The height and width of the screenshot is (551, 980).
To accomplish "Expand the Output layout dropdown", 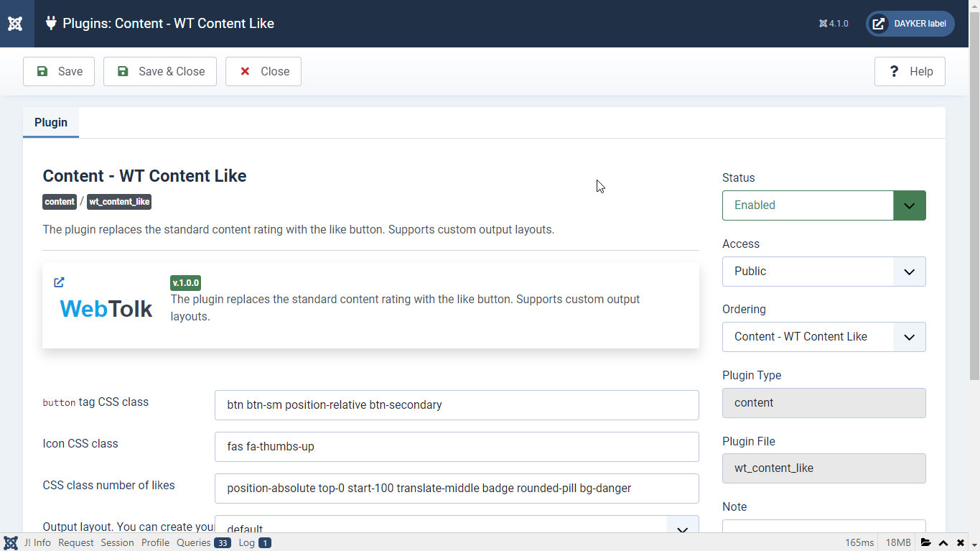I will 457,527.
